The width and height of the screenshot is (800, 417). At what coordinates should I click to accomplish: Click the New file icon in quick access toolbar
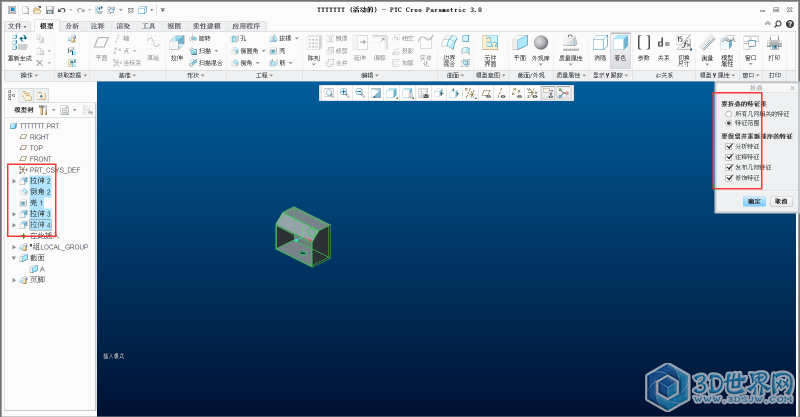click(25, 10)
